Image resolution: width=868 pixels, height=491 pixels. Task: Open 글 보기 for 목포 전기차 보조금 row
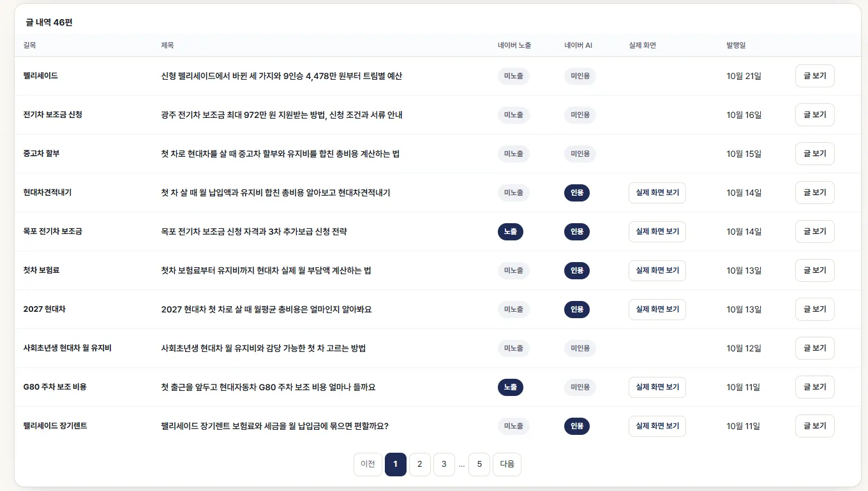[x=814, y=231]
